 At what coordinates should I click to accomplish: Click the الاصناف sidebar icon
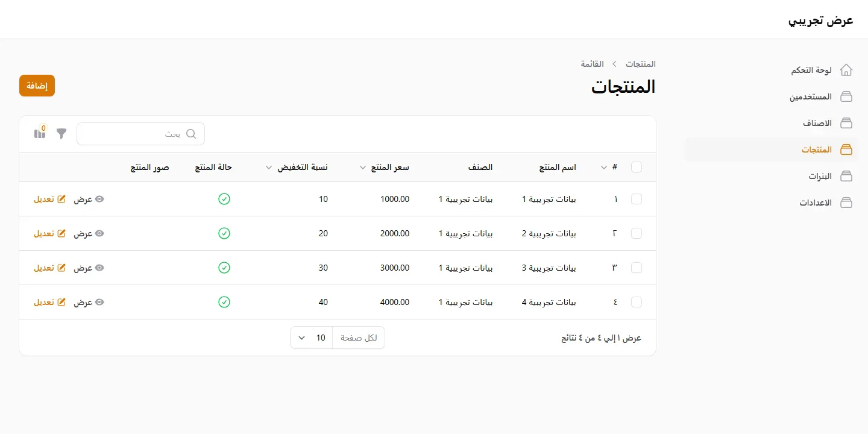click(x=846, y=124)
